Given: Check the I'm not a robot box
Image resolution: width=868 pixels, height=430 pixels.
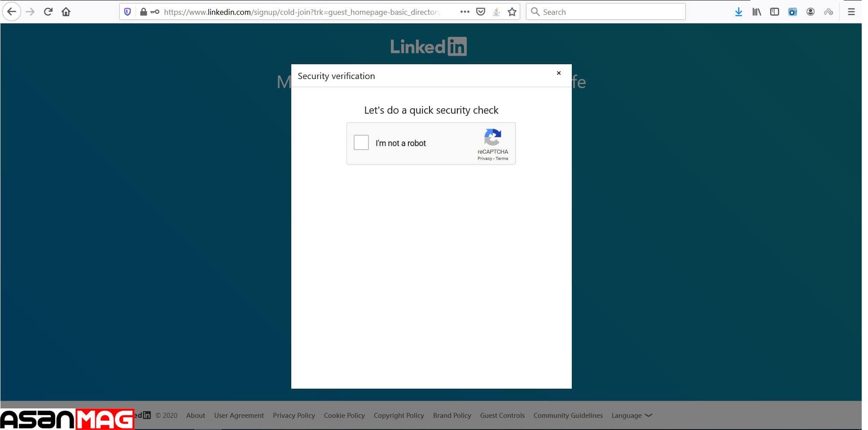Looking at the screenshot, I should pyautogui.click(x=361, y=143).
